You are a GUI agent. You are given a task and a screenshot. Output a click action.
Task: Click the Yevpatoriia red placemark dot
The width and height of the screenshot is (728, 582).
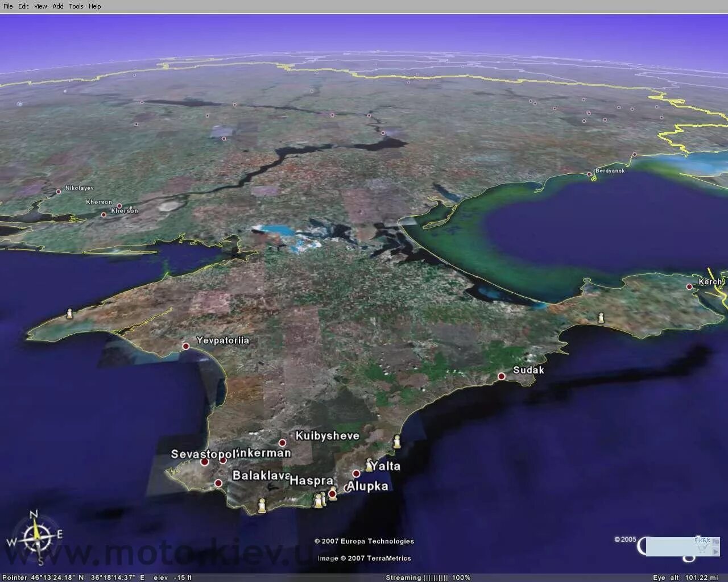click(185, 346)
